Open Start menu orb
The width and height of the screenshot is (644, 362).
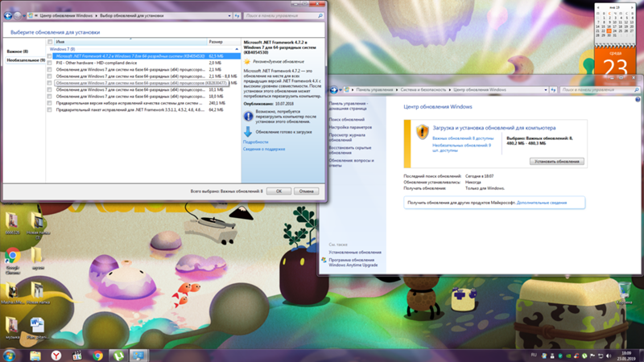point(9,356)
